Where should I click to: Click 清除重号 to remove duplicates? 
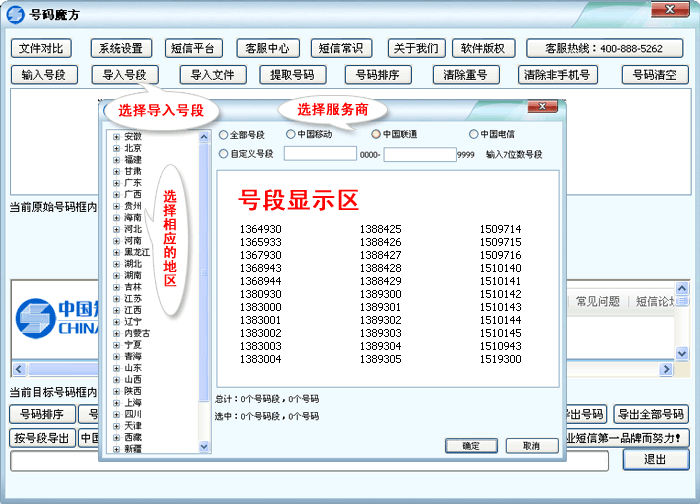tap(465, 74)
